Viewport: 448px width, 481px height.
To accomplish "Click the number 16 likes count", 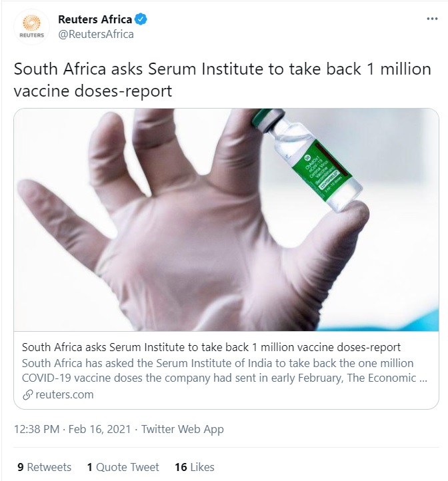I will point(180,467).
